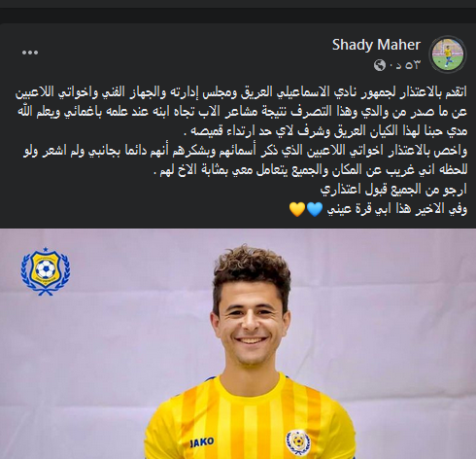Open Shady Maher's round profile picture
This screenshot has height=459, width=476.
448,54
